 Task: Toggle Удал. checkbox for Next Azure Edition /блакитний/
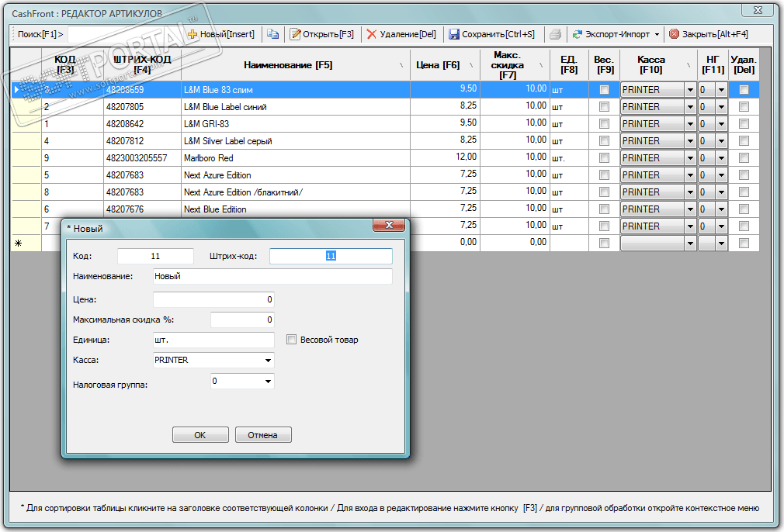(744, 192)
